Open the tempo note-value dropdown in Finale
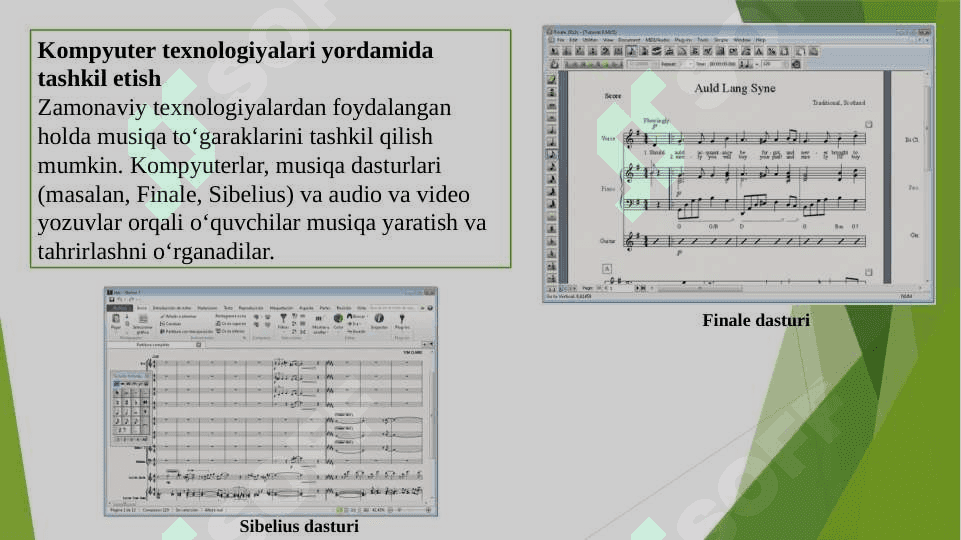The height and width of the screenshot is (540, 961). pos(746,64)
